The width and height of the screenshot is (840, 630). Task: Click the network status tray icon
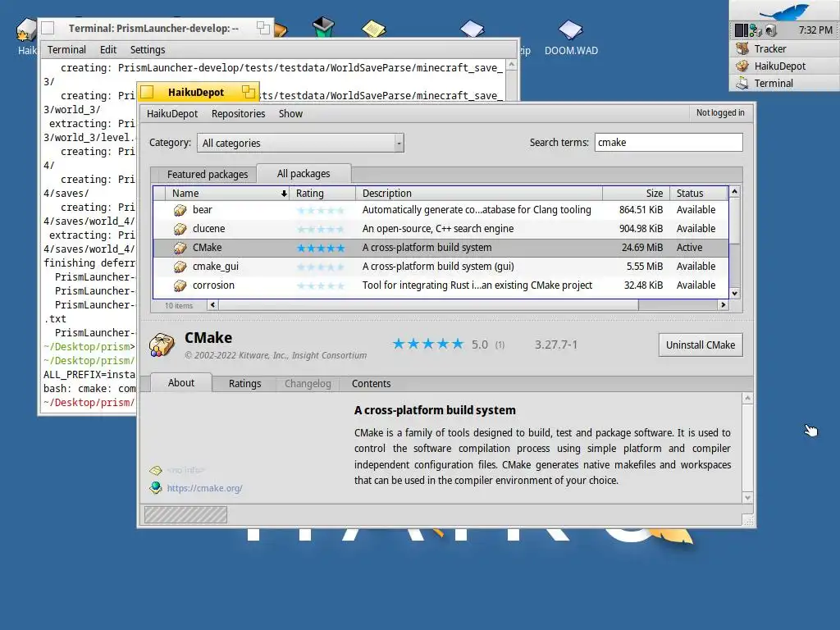756,30
